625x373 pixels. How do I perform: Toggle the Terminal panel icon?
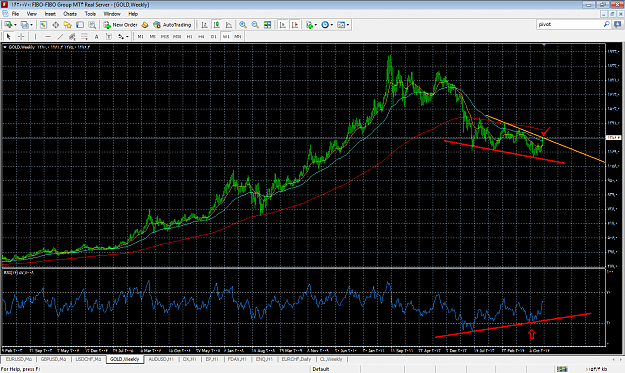point(80,25)
